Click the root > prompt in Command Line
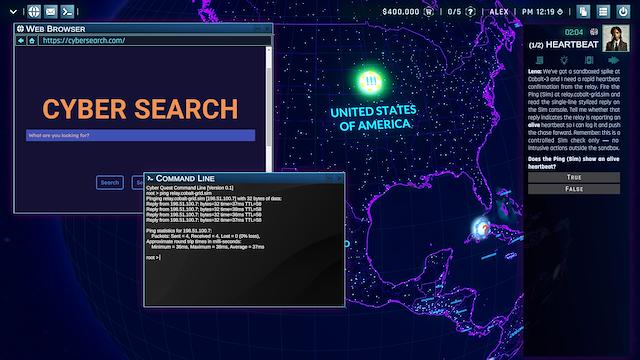The width and height of the screenshot is (640, 360). pyautogui.click(x=153, y=258)
